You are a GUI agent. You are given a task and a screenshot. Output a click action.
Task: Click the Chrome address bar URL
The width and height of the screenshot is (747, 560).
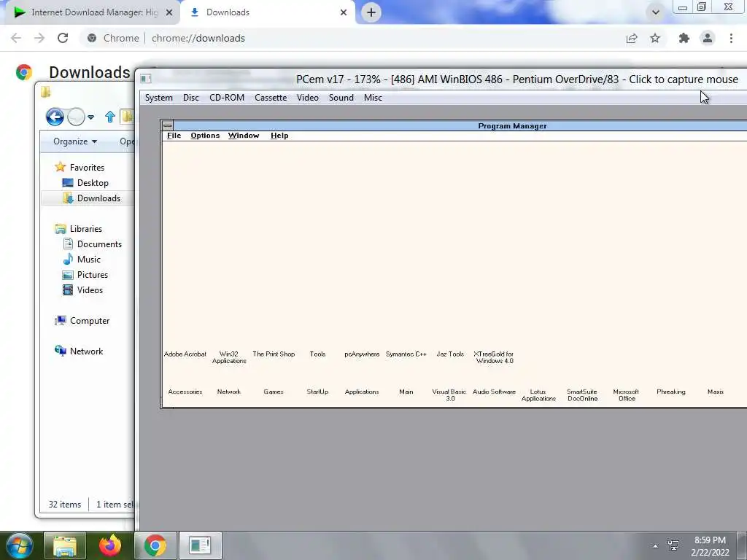coord(198,38)
